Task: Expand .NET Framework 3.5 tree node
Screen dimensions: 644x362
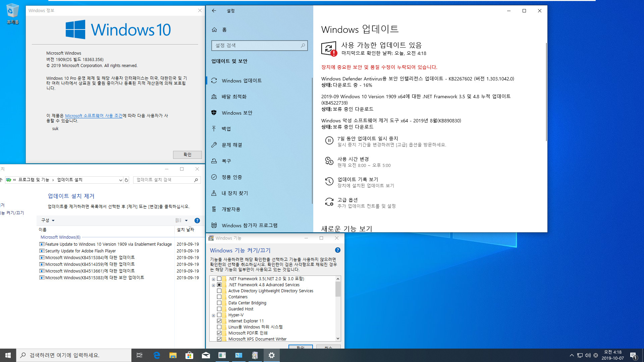Action: pos(213,279)
